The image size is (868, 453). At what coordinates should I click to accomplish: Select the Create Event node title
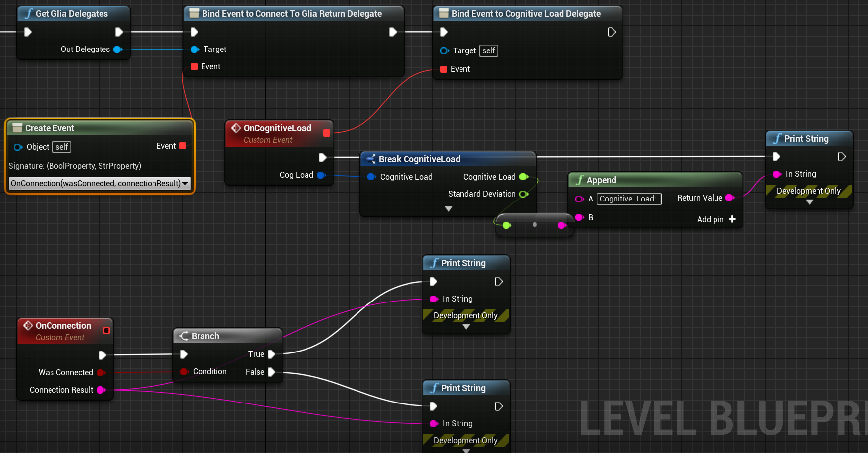point(50,128)
